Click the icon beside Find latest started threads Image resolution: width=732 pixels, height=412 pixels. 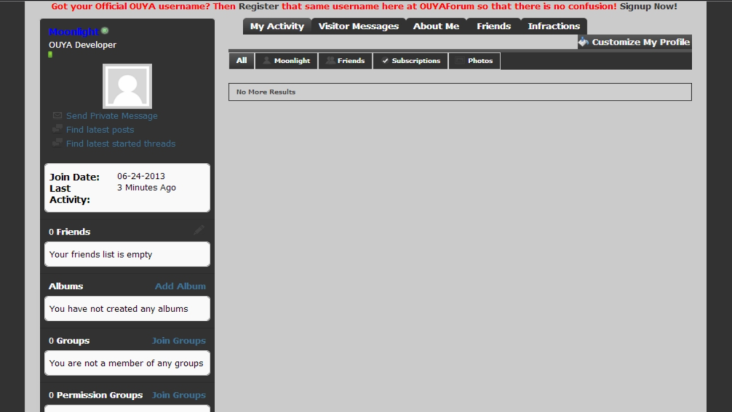[57, 143]
